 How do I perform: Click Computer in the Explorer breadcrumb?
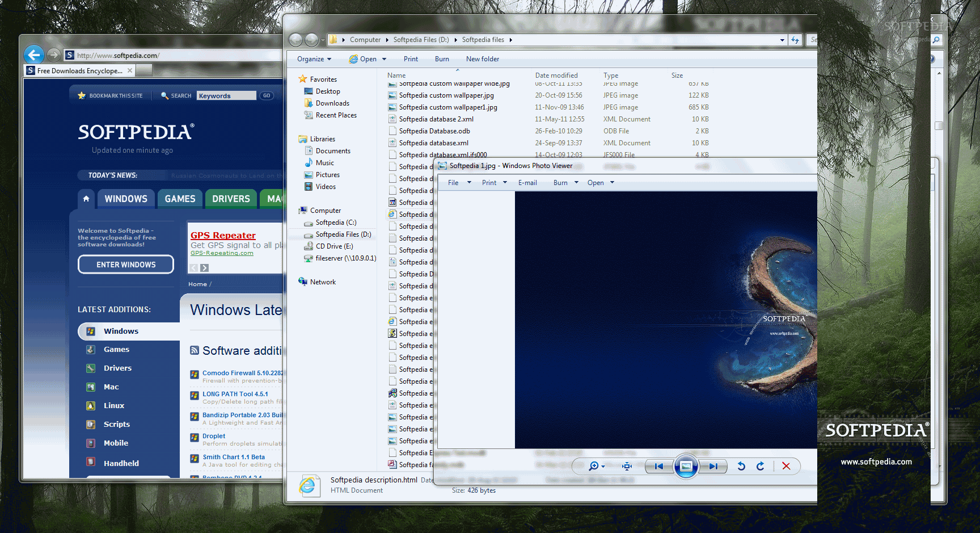coord(365,40)
